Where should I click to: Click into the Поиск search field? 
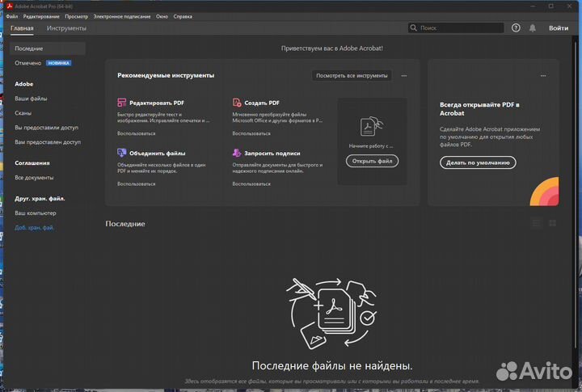click(456, 27)
